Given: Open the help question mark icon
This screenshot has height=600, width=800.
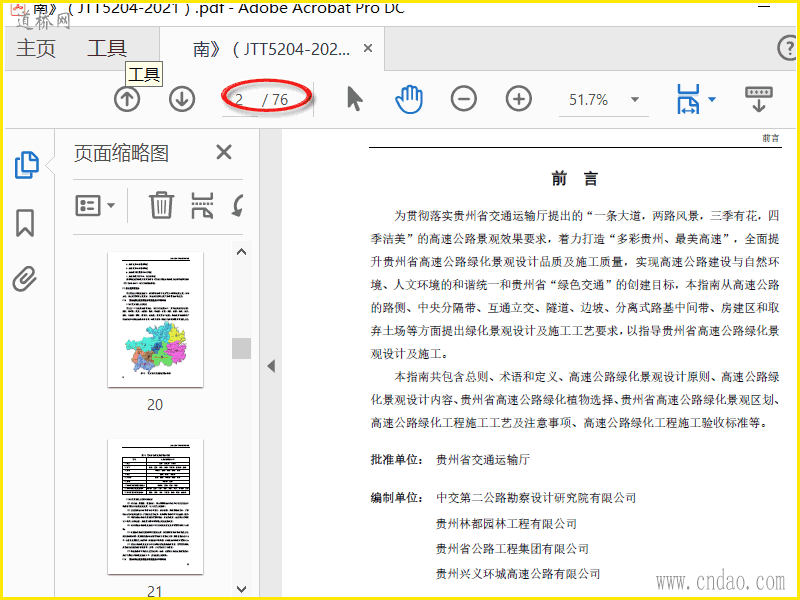Looking at the screenshot, I should point(787,48).
